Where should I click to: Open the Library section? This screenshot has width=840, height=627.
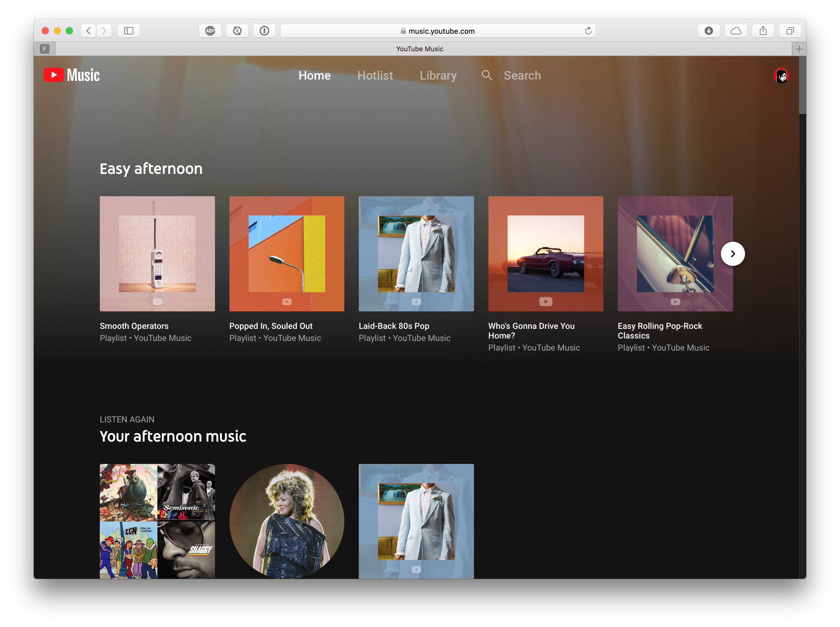point(438,75)
